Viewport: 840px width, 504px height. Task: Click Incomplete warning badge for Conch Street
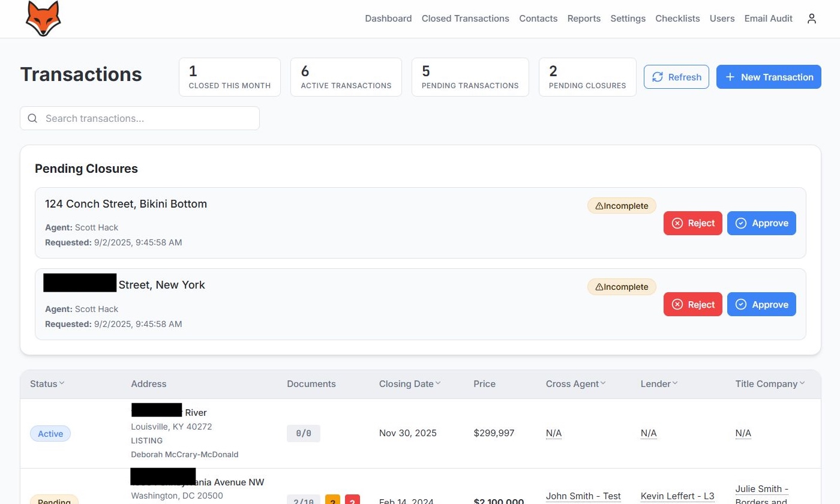tap(622, 206)
